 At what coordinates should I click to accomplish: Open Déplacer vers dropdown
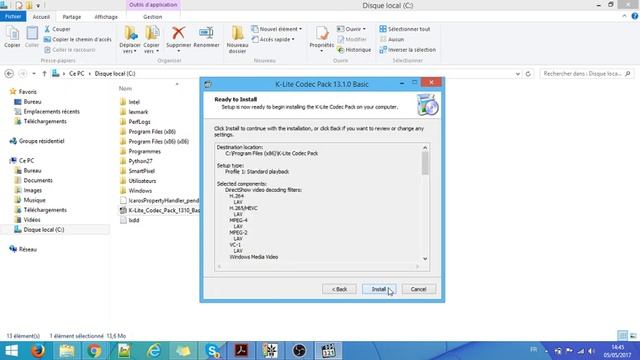coord(130,40)
